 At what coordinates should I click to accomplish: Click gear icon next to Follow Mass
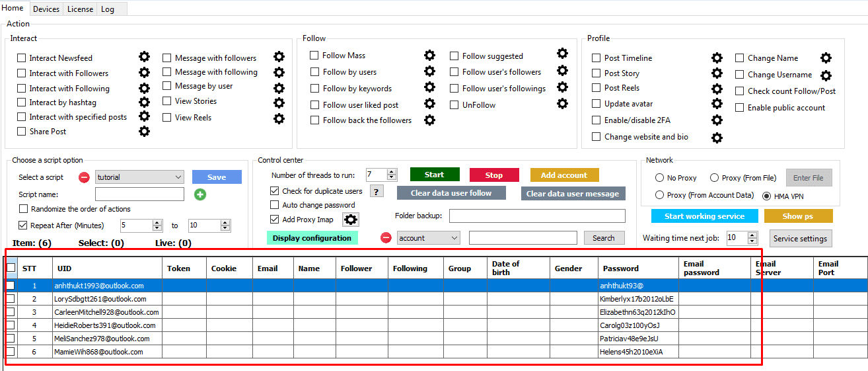click(x=429, y=55)
